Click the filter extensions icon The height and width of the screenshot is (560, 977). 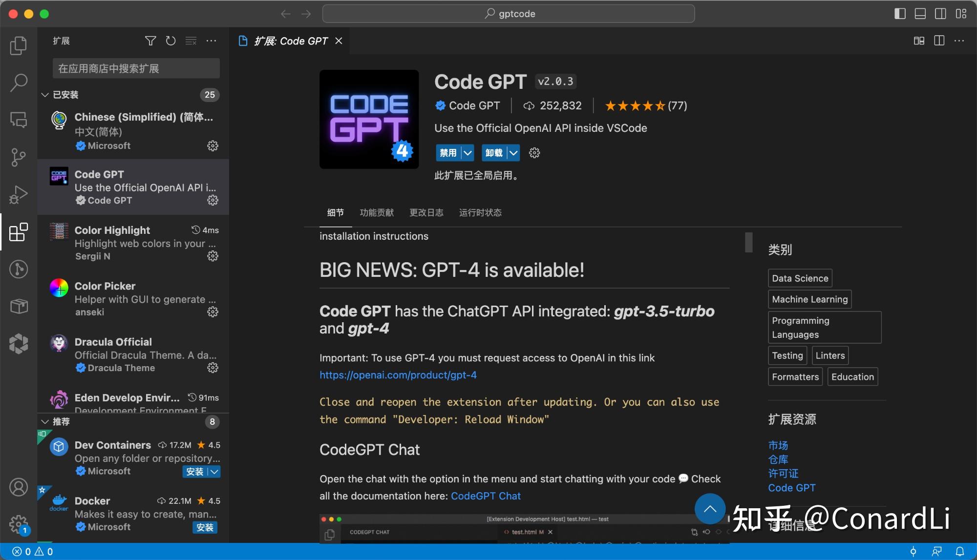(x=150, y=41)
